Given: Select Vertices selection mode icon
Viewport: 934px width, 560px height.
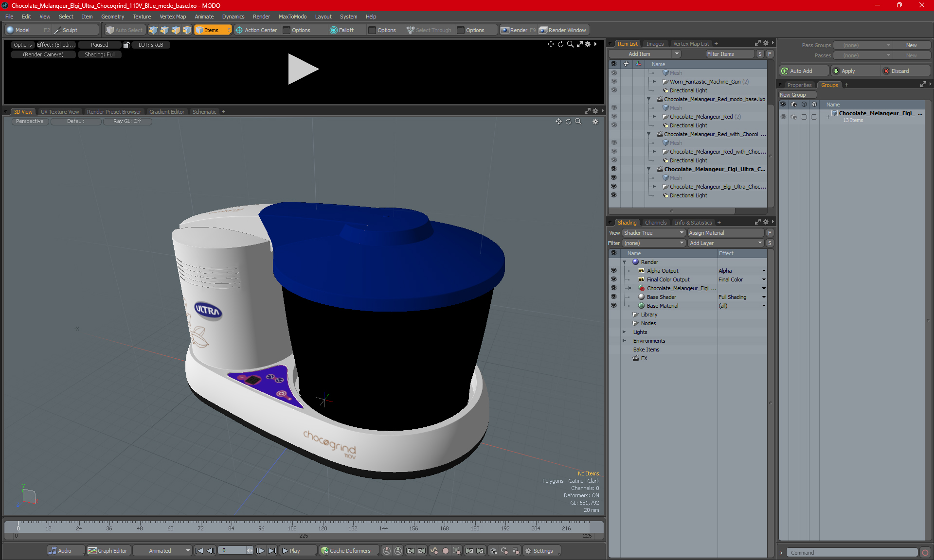Looking at the screenshot, I should [153, 30].
